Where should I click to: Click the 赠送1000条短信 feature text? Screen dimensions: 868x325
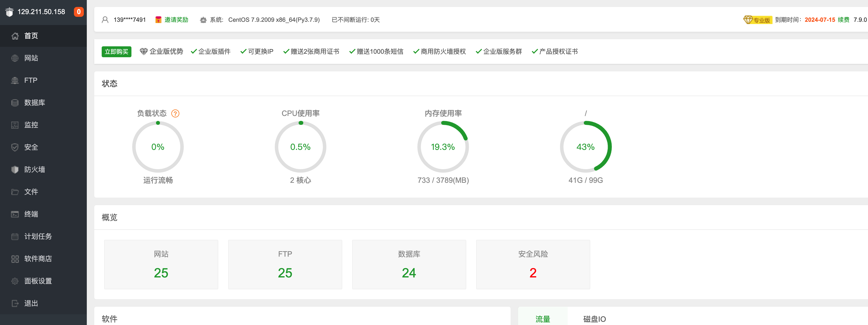(380, 52)
